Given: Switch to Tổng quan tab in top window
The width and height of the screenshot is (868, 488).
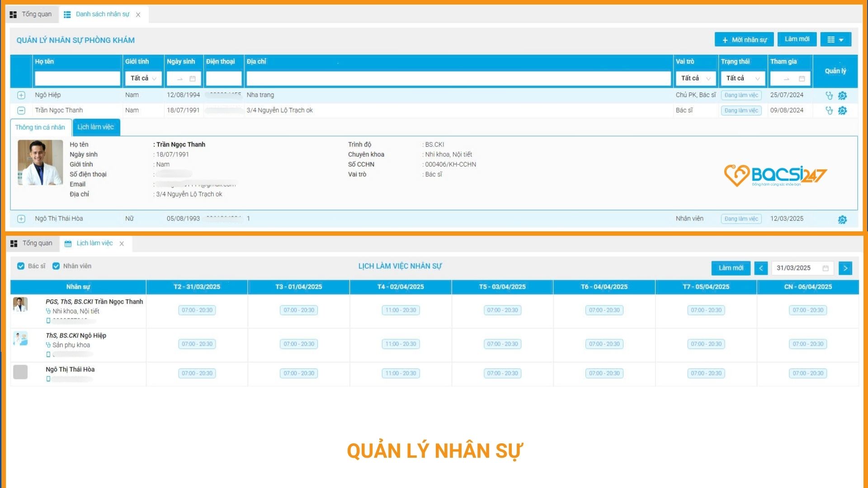Looking at the screenshot, I should (x=32, y=14).
